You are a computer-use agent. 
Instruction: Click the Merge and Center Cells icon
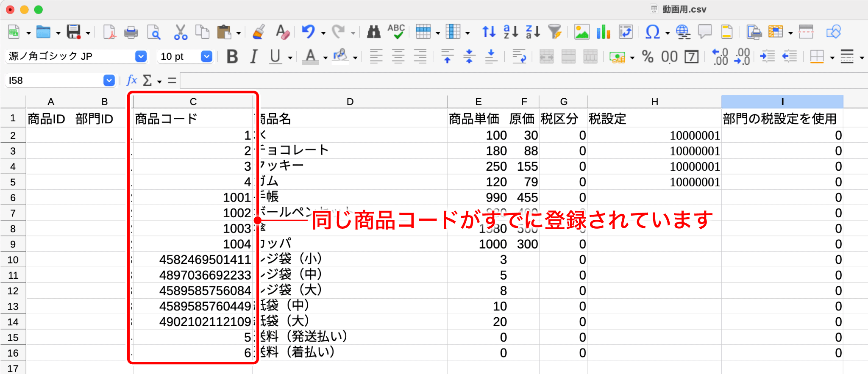[546, 56]
